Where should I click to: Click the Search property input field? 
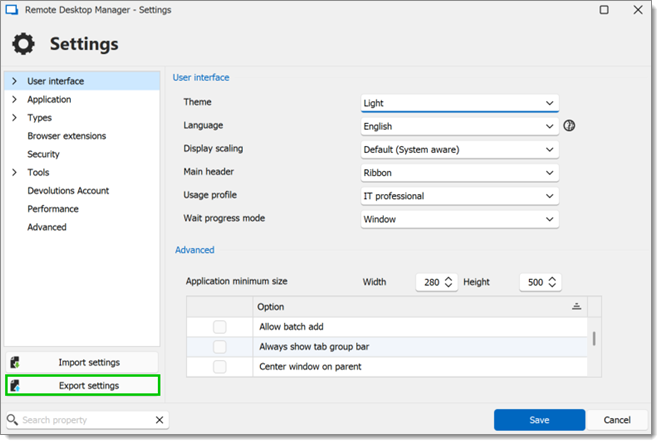(x=87, y=420)
